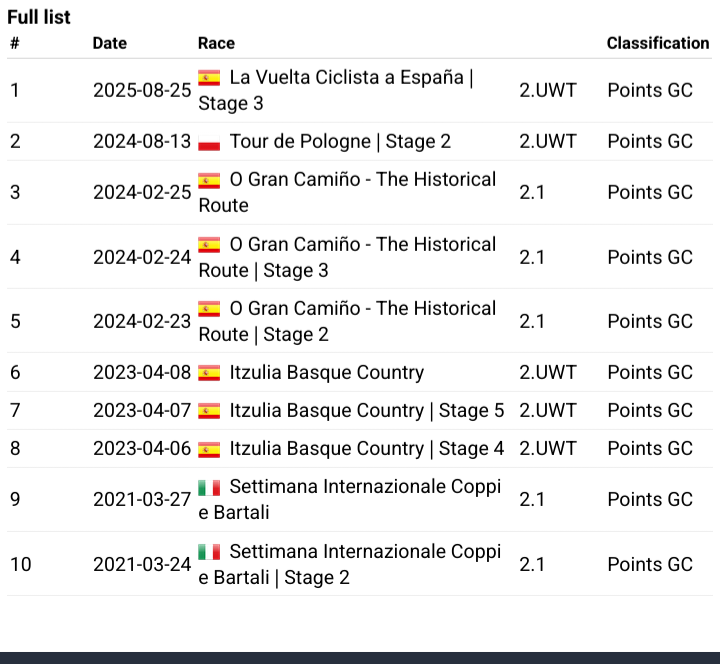Open Tour de Pologne Stage 2 link
This screenshot has width=720, height=664.
coord(340,141)
